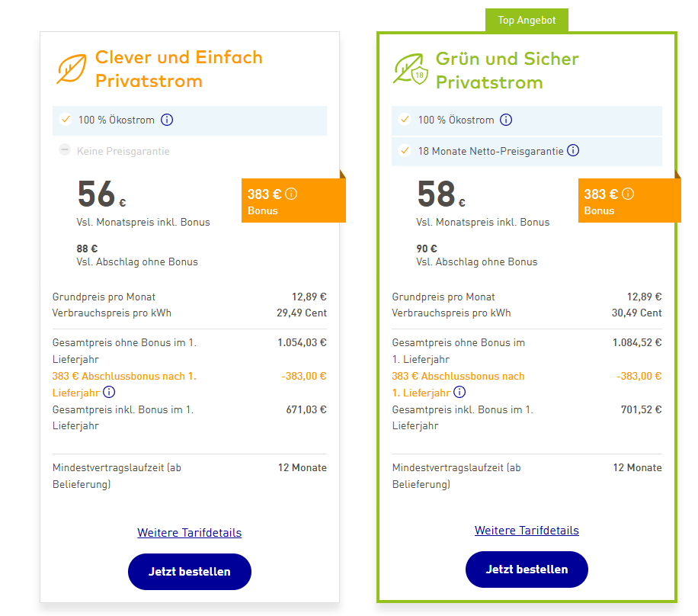Order the Grün und Sicher Privatstrom tariff
The height and width of the screenshot is (616, 698).
pyautogui.click(x=527, y=569)
